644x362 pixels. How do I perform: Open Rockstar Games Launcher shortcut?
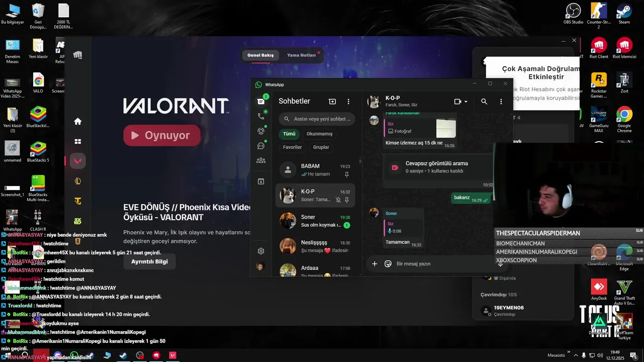click(x=599, y=84)
